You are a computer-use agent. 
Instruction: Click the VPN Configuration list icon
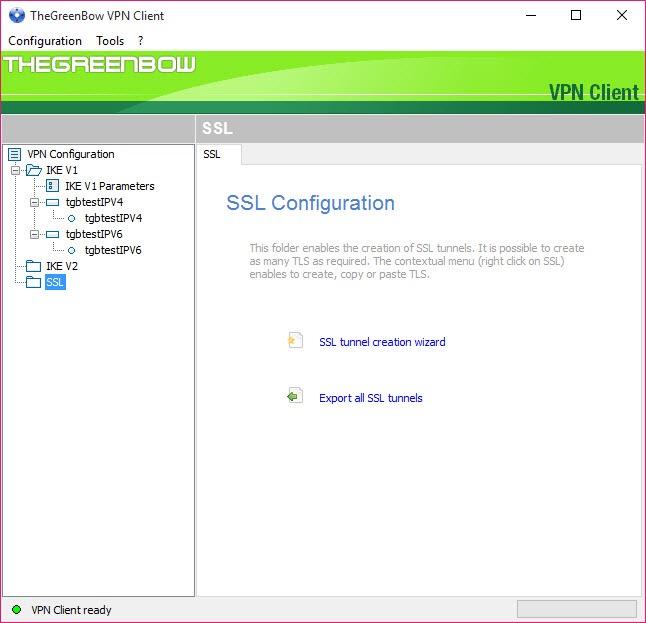(14, 155)
